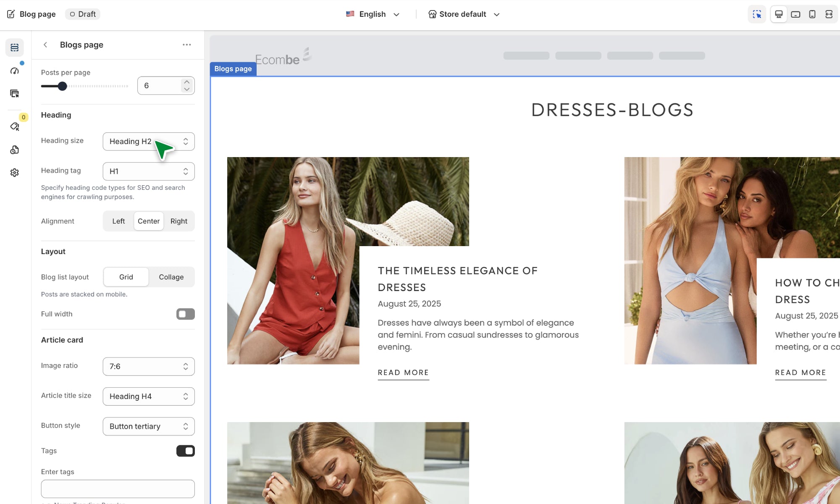Go back using the left chevron arrow

coord(45,45)
